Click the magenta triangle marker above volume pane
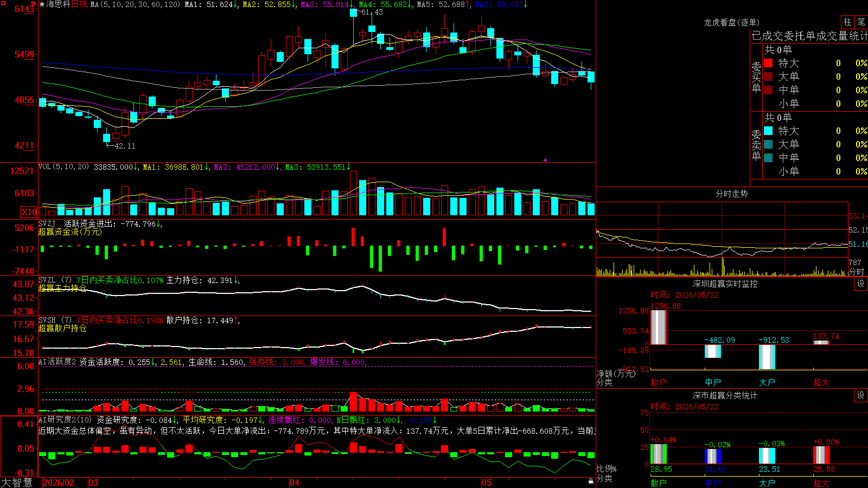This screenshot has height=488, width=868. tap(545, 160)
